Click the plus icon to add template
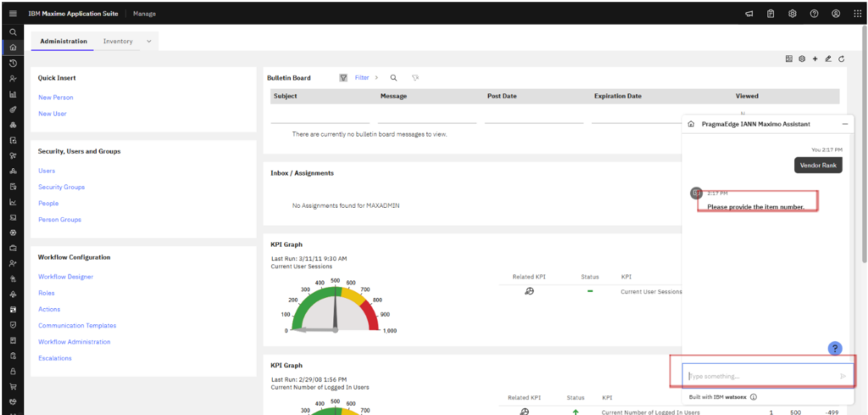This screenshot has width=868, height=415. point(815,59)
